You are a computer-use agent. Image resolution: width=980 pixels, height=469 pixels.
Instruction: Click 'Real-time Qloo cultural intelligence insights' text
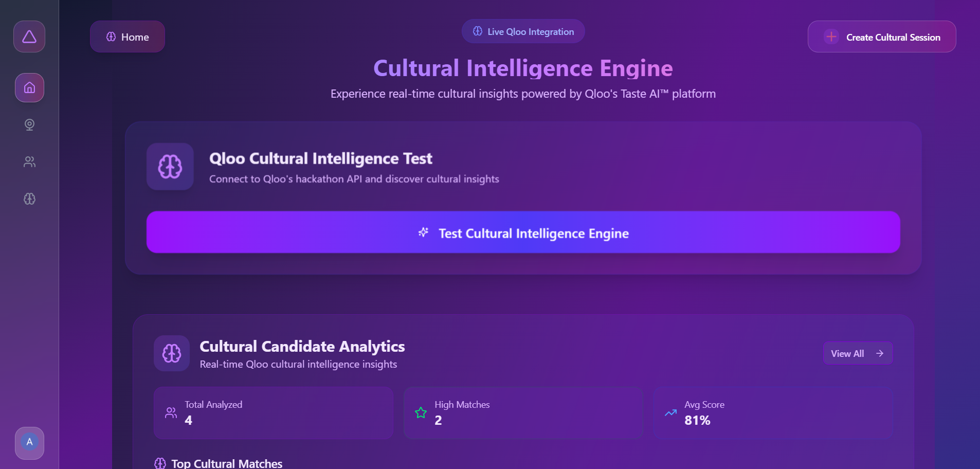[298, 364]
